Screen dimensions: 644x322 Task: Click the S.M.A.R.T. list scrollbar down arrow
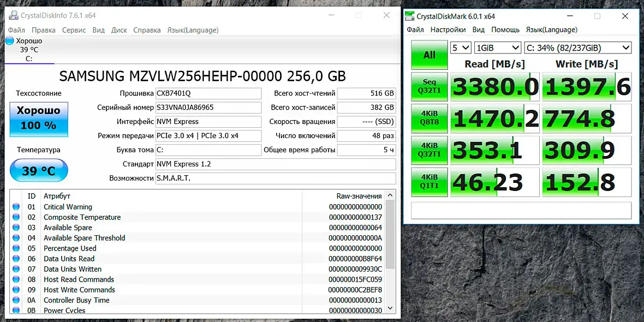point(390,308)
